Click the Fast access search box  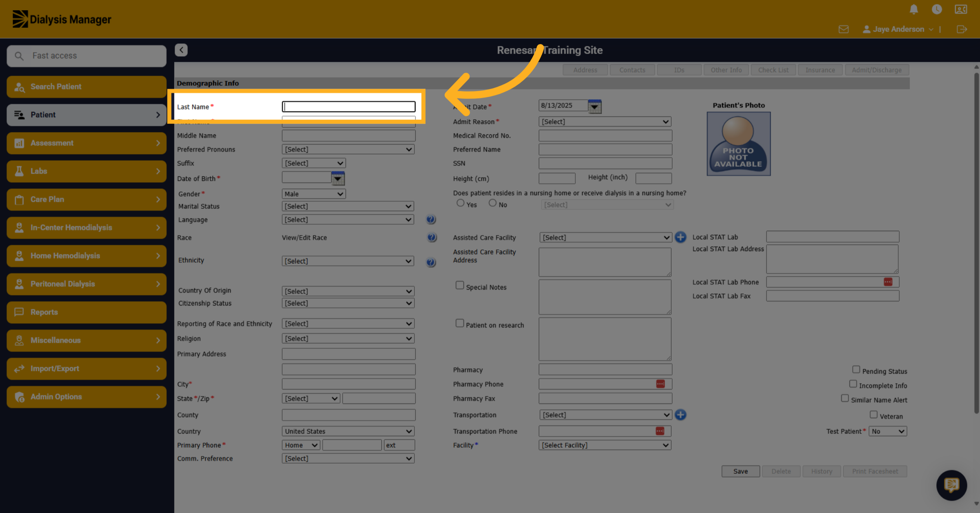point(86,56)
